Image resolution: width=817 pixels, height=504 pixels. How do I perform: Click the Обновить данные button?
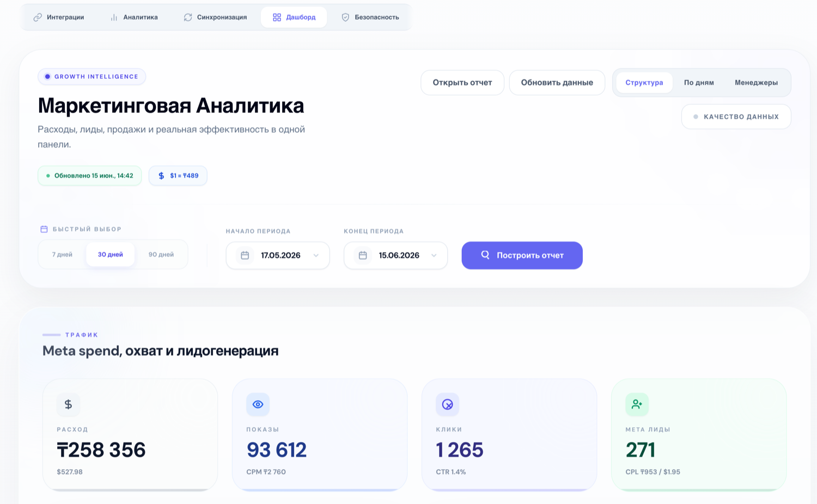click(x=557, y=83)
